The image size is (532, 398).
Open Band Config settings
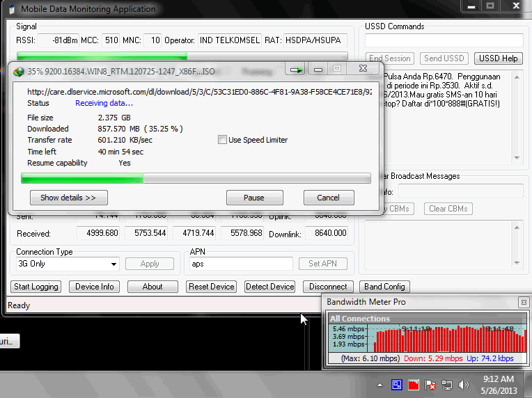(x=384, y=287)
